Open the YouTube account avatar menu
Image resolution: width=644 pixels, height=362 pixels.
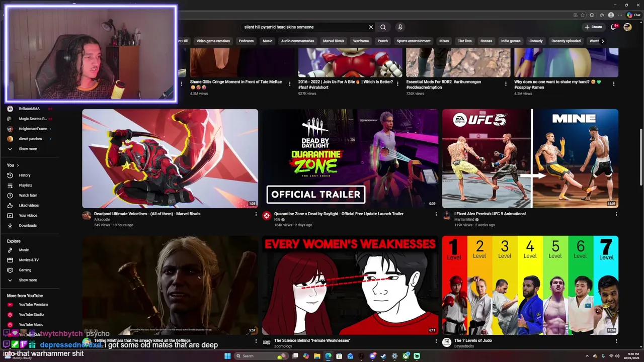(x=627, y=27)
